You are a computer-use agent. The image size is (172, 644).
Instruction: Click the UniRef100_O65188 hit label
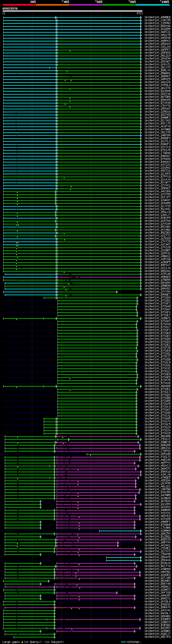coord(157,454)
